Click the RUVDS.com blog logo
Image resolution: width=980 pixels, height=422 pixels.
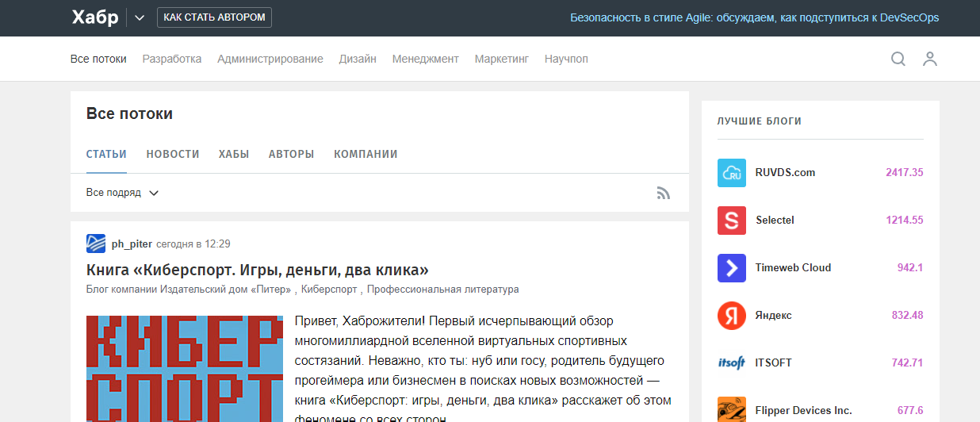pos(732,172)
